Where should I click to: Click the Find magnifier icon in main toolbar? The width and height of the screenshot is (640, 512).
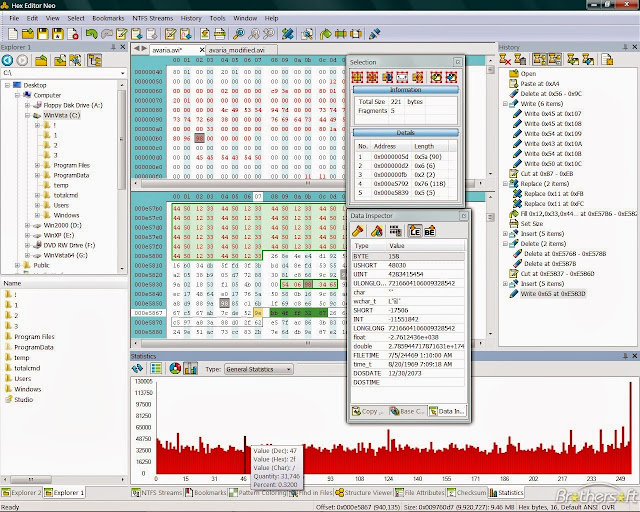point(238,33)
